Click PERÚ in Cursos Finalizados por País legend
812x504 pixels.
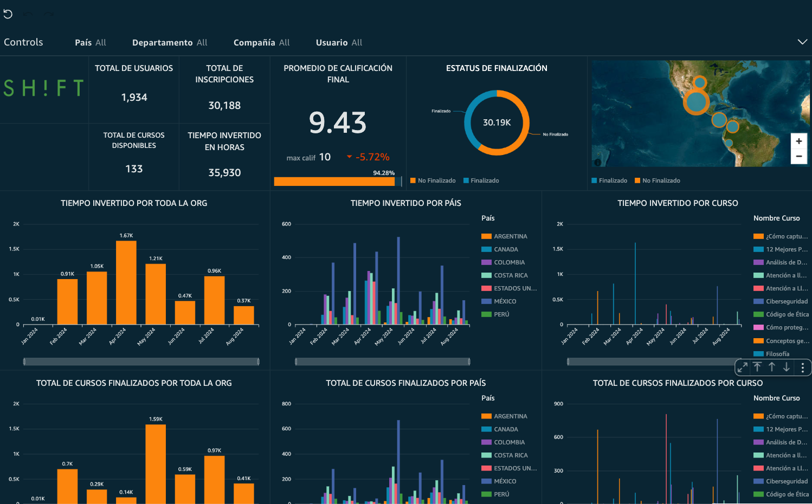[x=495, y=494]
